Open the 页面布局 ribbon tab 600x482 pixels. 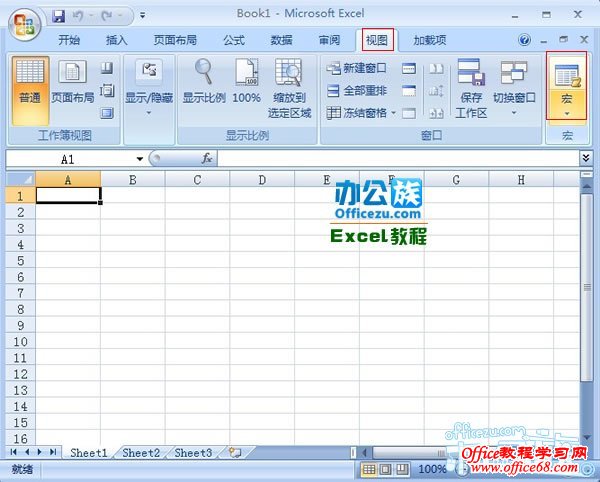(175, 40)
